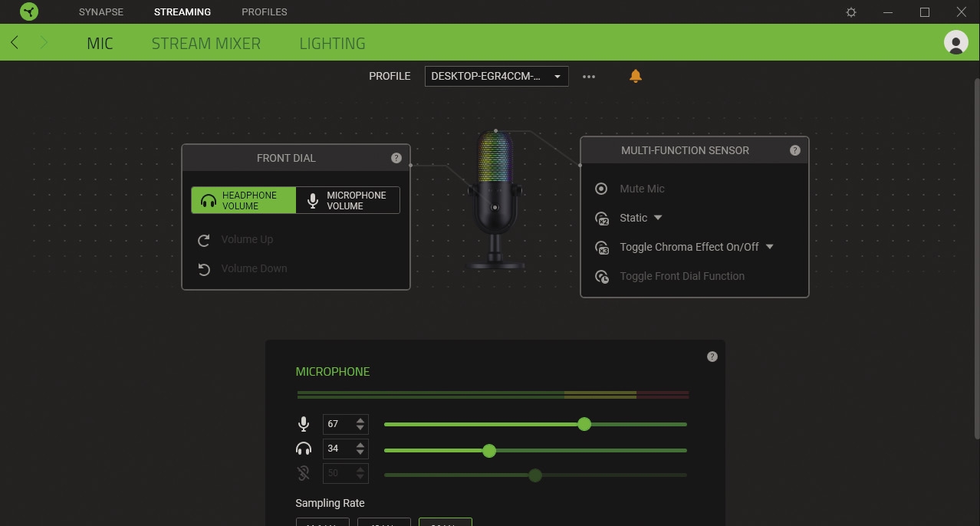980x526 pixels.
Task: Expand Toggle Chroma Effect On/Off dropdown
Action: [x=770, y=247]
